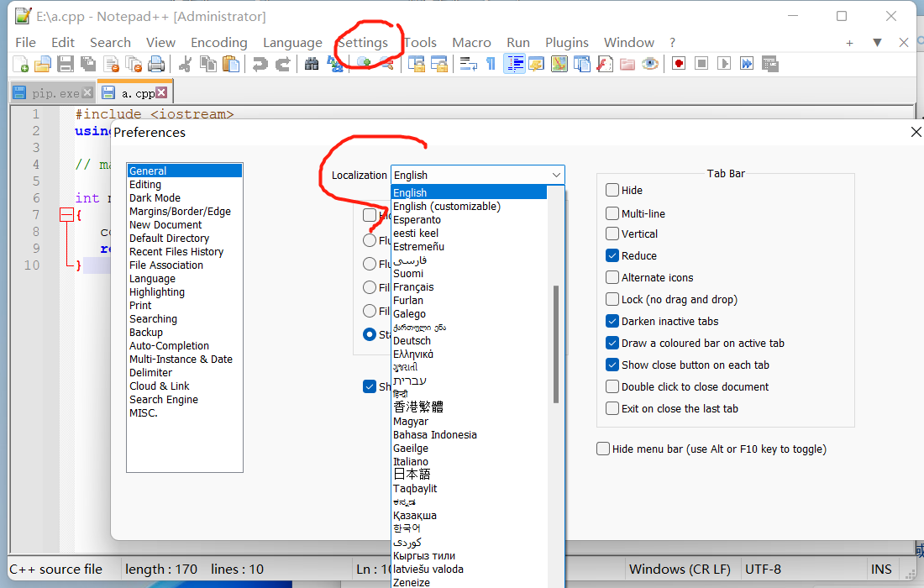This screenshot has height=588, width=924.
Task: Enable Double click to close document
Action: 612,386
